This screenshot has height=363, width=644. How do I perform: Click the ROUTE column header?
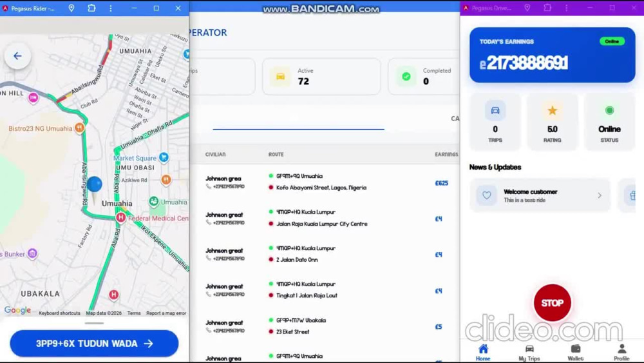point(276,155)
